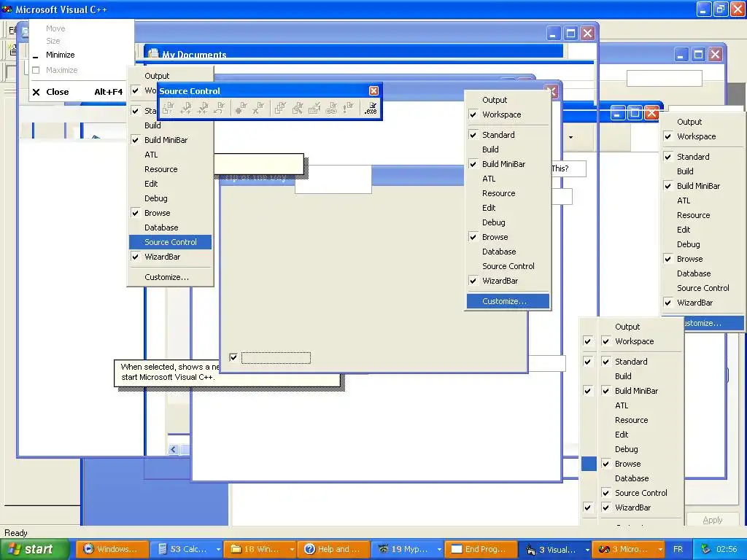Click the horizontal scrollbar left arrow
The width and height of the screenshot is (747, 560).
173,449
